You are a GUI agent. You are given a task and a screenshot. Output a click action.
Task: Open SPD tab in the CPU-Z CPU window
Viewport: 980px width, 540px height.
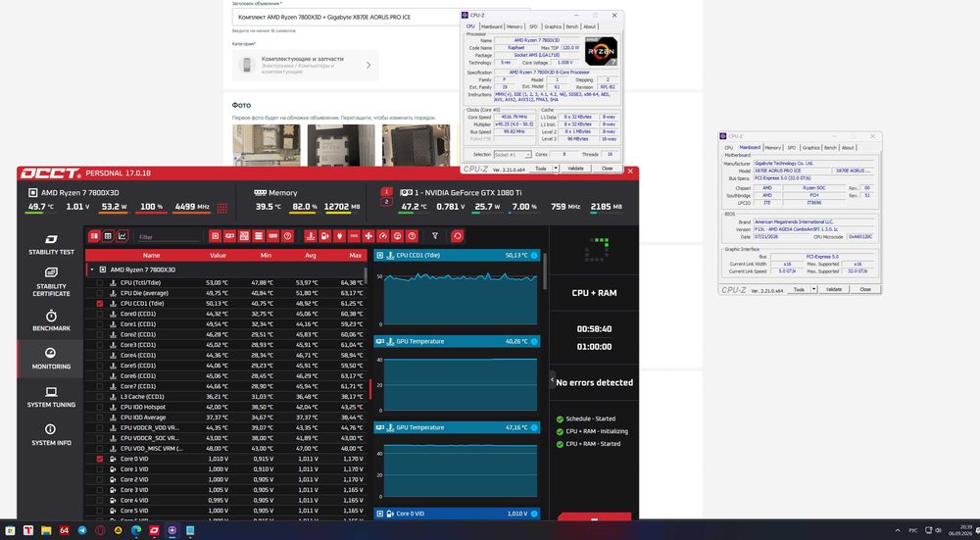(533, 26)
